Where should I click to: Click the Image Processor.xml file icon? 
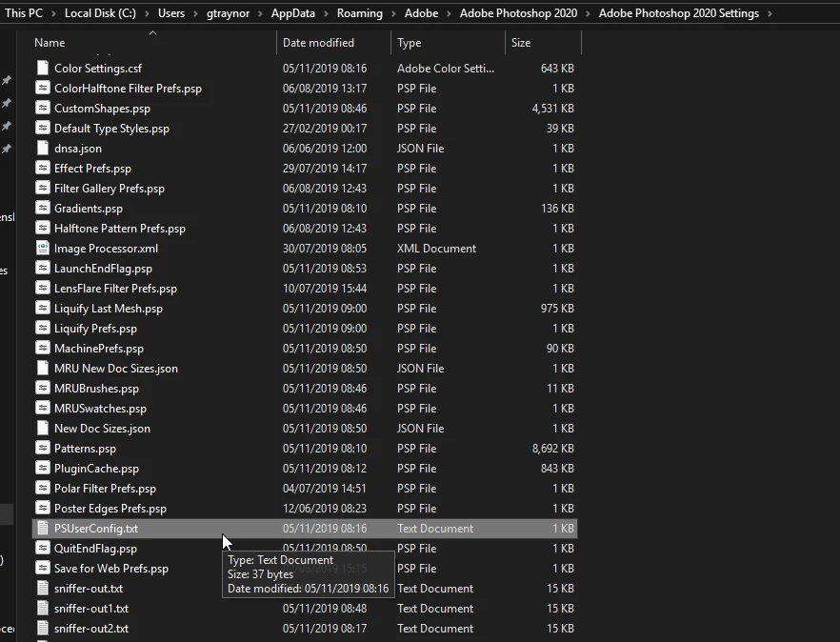[x=42, y=248]
